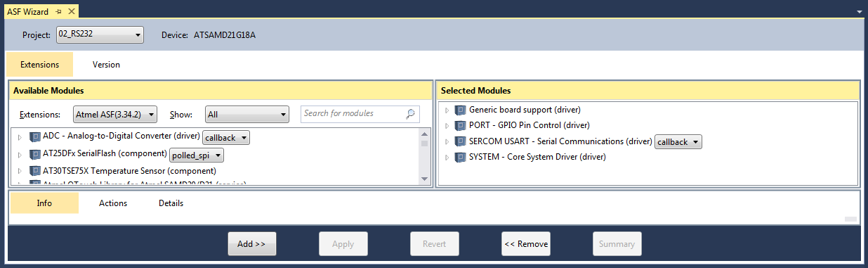This screenshot has width=868, height=268.
Task: Click the Generic board support module icon
Action: (x=460, y=110)
